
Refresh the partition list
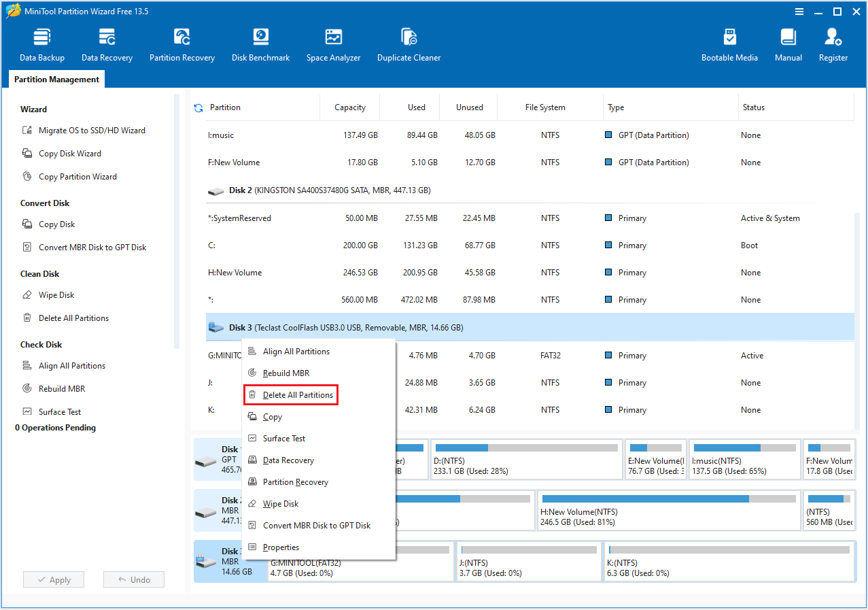click(197, 107)
